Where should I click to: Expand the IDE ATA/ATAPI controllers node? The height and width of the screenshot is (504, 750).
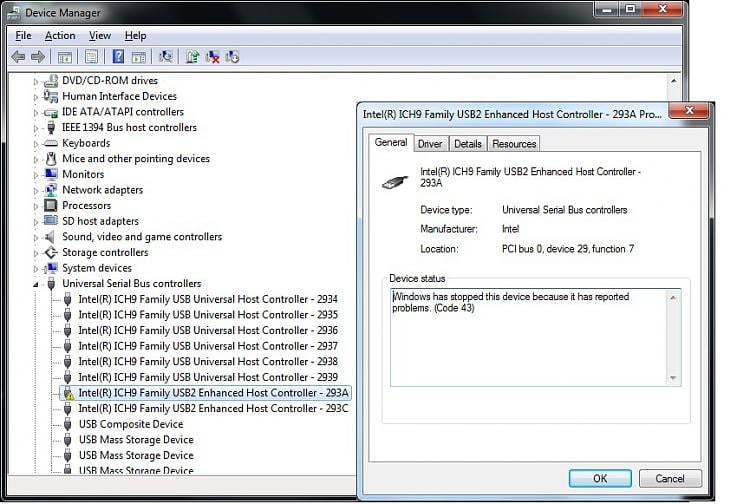35,113
